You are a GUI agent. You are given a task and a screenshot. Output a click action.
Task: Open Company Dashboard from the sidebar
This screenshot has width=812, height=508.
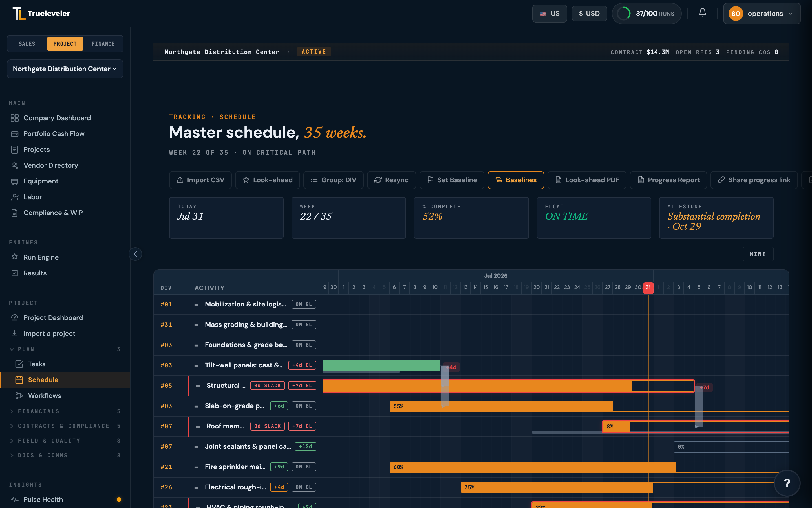(65, 118)
